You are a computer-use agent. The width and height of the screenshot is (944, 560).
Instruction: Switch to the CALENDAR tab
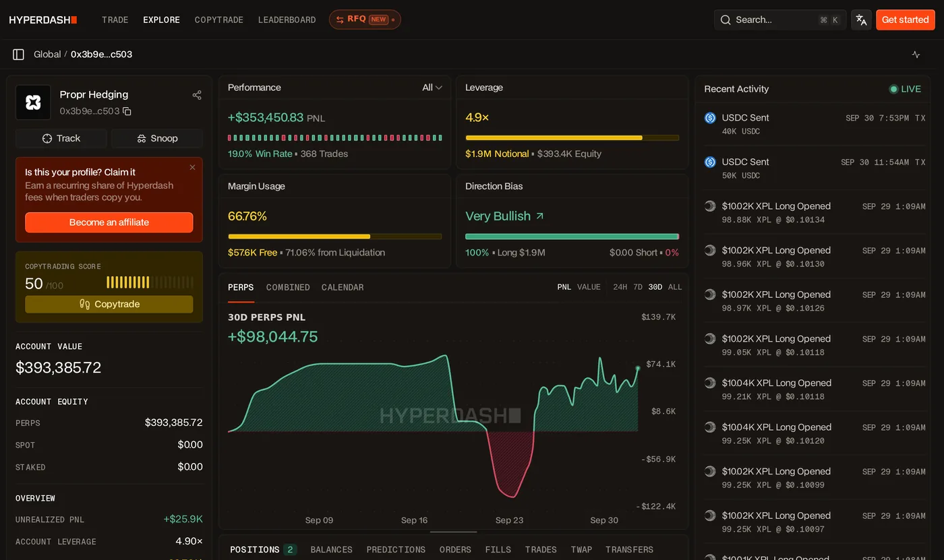coord(343,287)
